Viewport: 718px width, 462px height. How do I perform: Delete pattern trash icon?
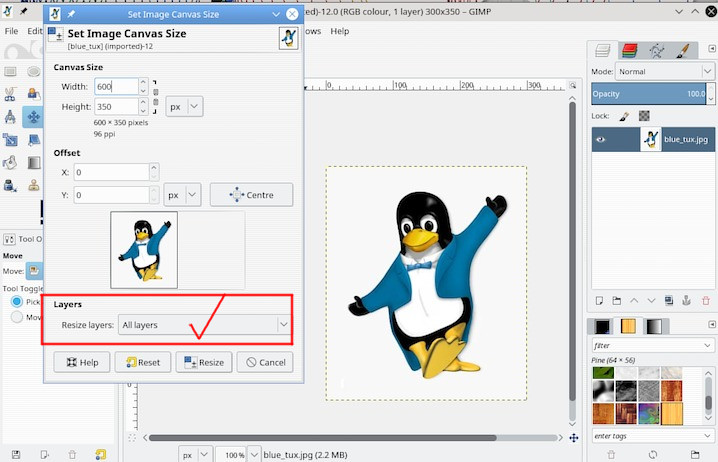[611, 454]
